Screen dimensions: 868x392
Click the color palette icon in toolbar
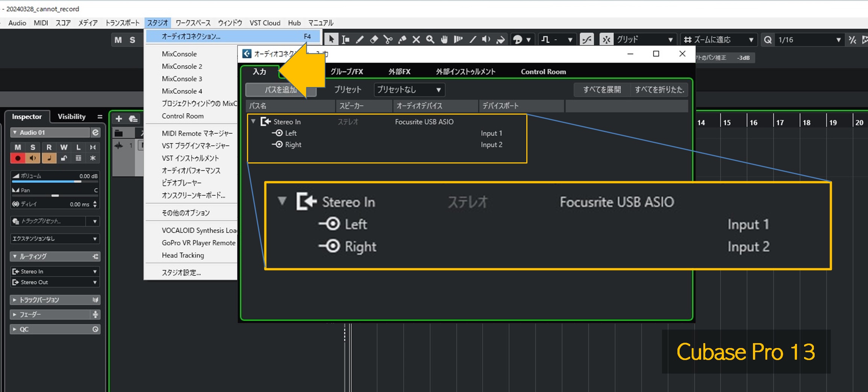point(518,39)
